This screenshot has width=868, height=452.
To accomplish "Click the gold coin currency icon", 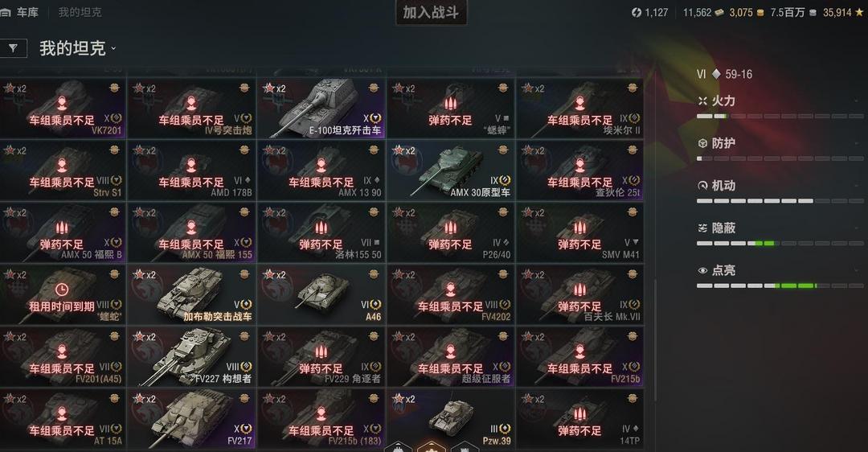I will point(760,12).
